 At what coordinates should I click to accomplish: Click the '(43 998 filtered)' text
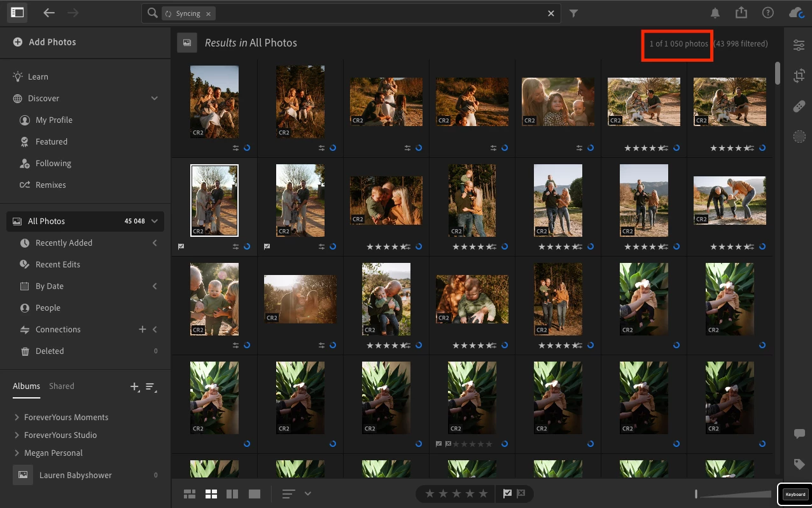[740, 44]
